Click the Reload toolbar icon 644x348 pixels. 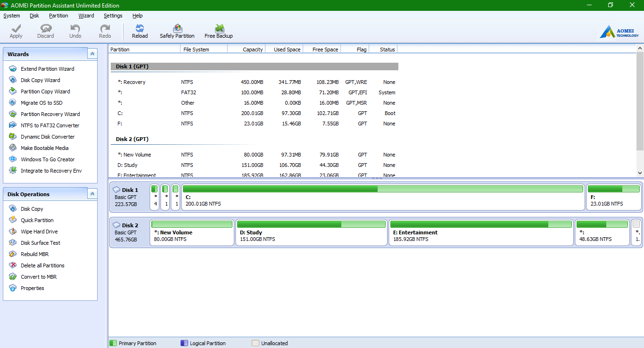coord(140,32)
